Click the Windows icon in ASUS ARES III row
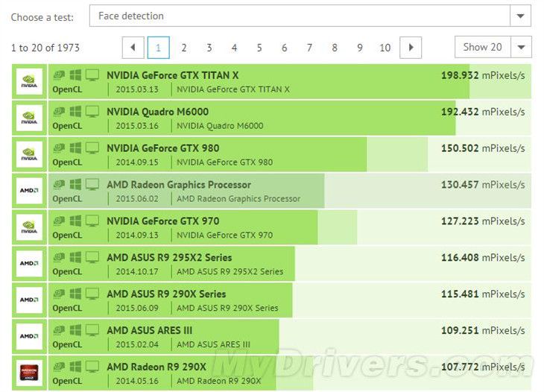 coord(75,330)
